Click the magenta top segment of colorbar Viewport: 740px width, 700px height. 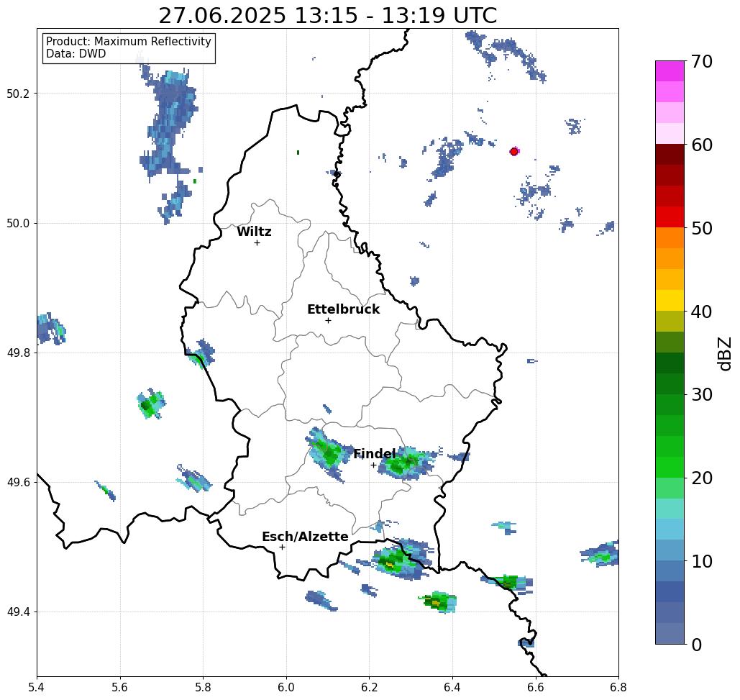[x=670, y=71]
